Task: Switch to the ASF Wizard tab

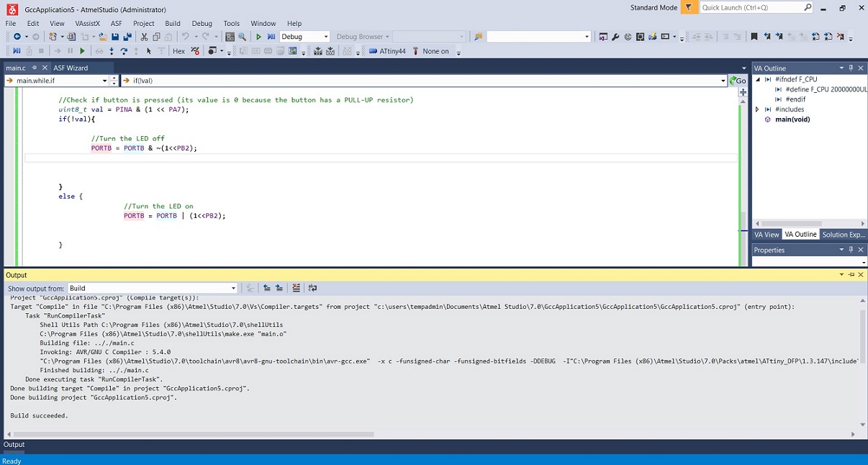Action: point(71,68)
